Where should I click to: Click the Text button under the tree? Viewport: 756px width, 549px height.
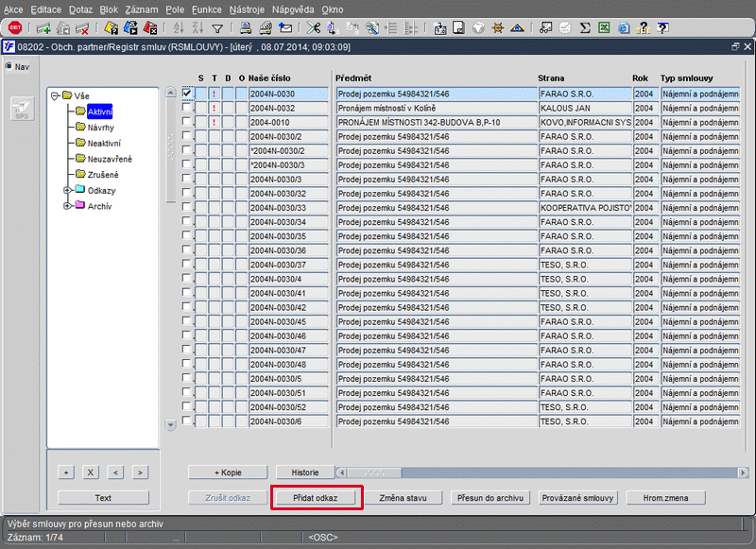click(x=103, y=498)
